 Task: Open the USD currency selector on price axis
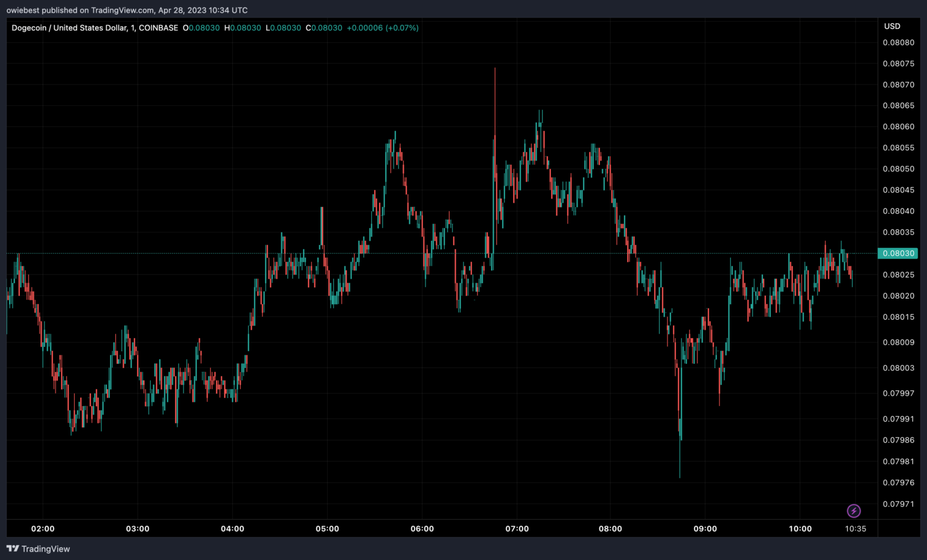[x=892, y=27]
